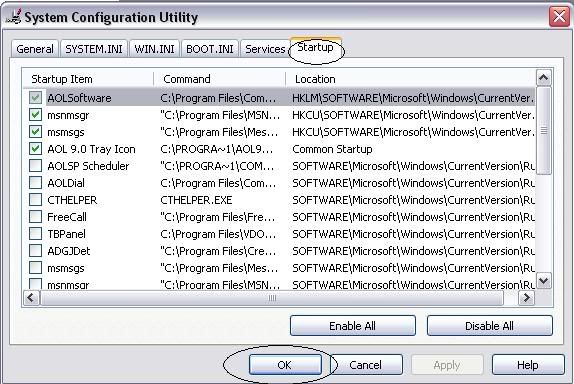Check the FreeCall startup item

point(36,217)
